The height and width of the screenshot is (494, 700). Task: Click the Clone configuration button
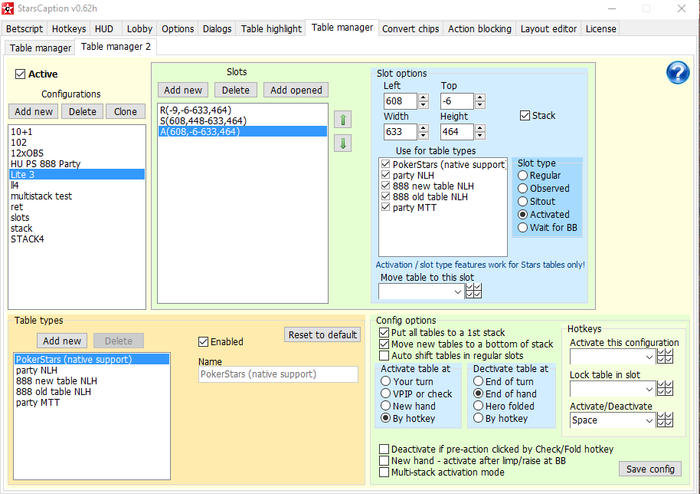coord(126,111)
